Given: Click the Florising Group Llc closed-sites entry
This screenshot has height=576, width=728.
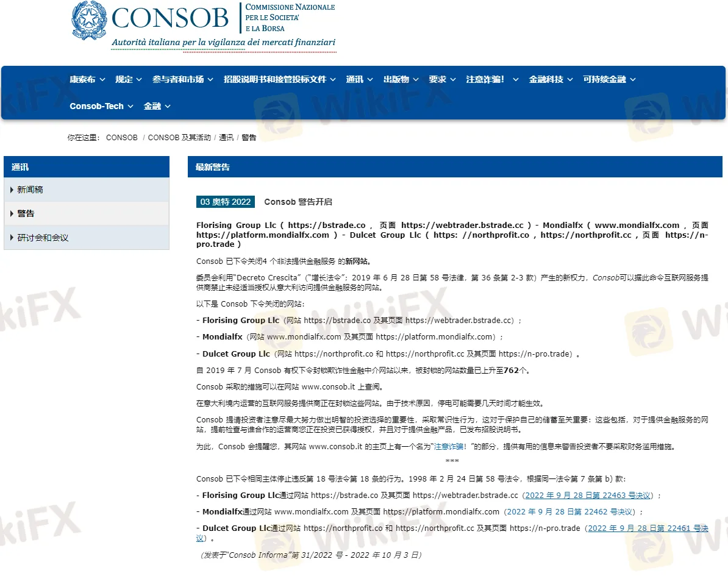Looking at the screenshot, I should point(359,320).
